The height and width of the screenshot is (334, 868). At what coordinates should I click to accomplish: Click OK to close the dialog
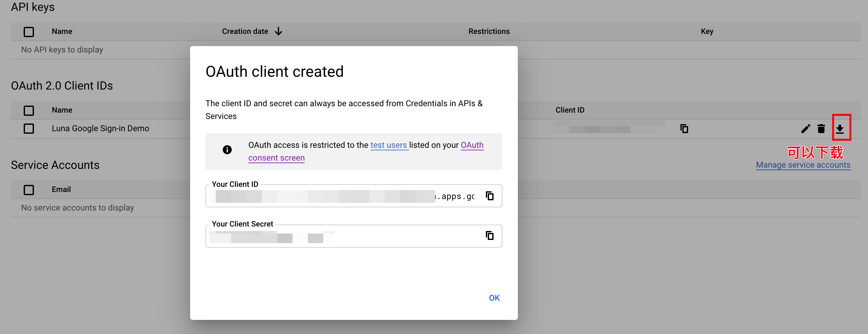[x=494, y=298]
